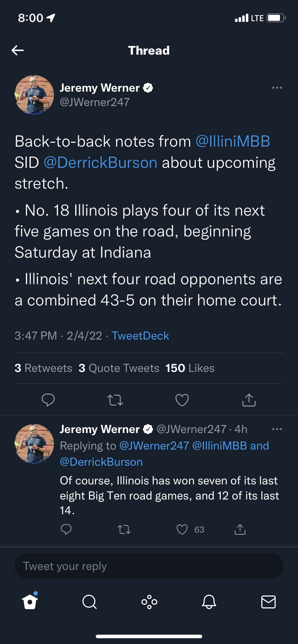Image resolution: width=298 pixels, height=644 pixels.
Task: Open the Spaces tab
Action: click(149, 601)
